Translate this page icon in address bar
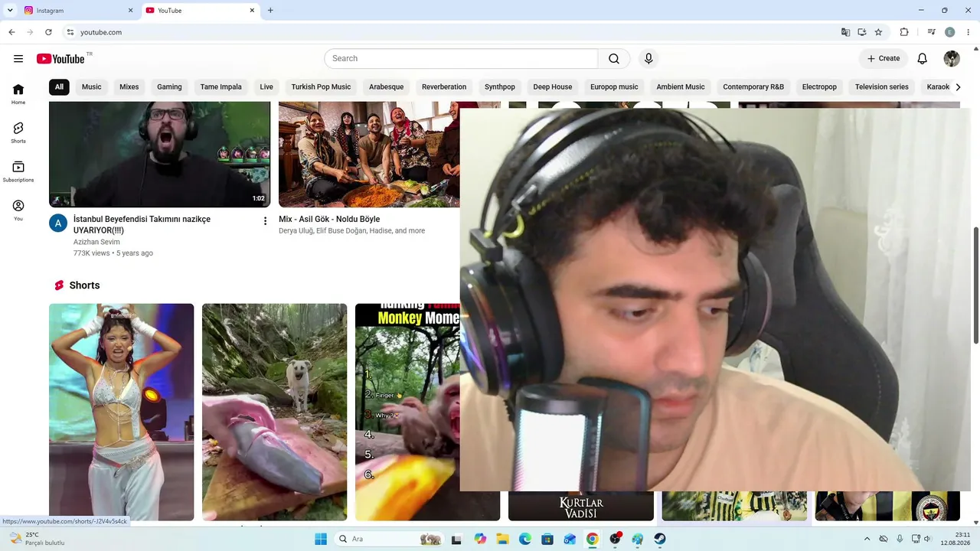The width and height of the screenshot is (980, 551). tap(845, 32)
